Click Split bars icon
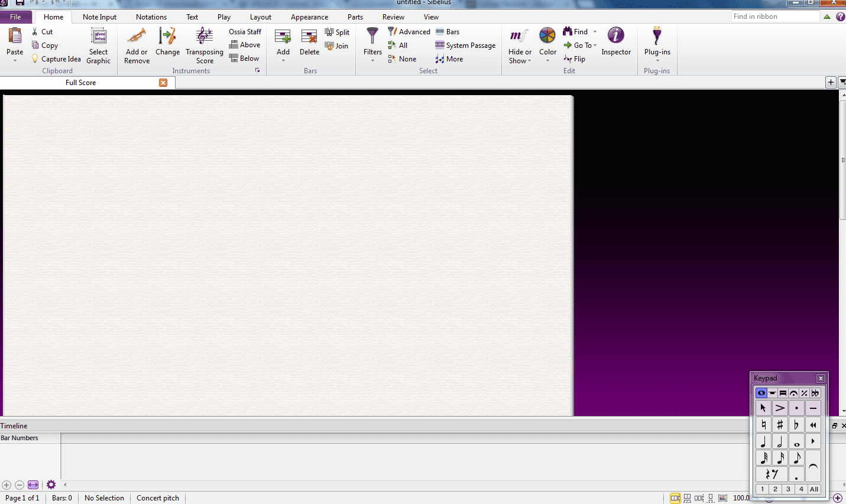846x504 pixels. pyautogui.click(x=329, y=32)
